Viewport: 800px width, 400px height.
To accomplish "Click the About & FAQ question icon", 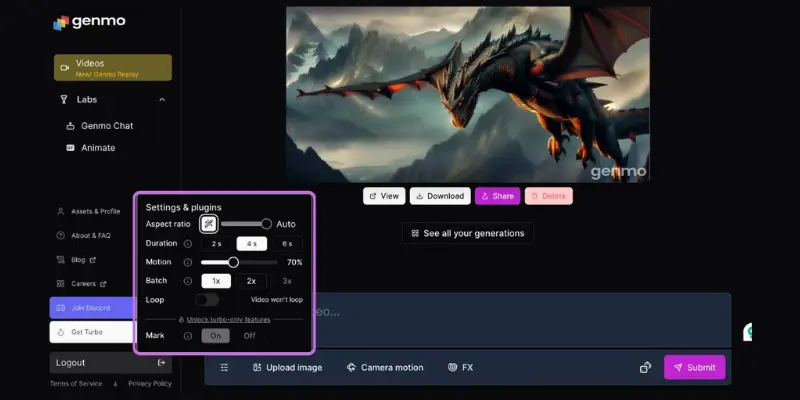I will pyautogui.click(x=61, y=235).
